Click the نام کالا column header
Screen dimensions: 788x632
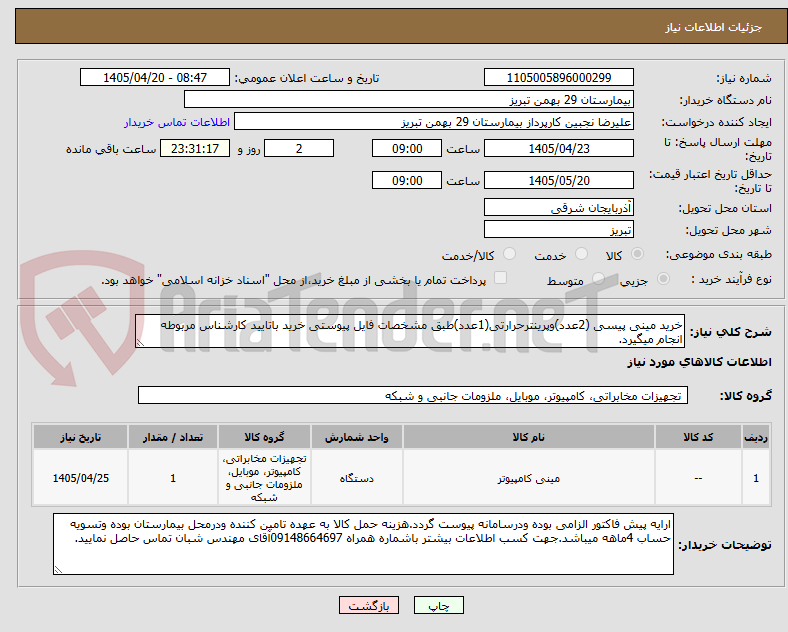[x=529, y=437]
